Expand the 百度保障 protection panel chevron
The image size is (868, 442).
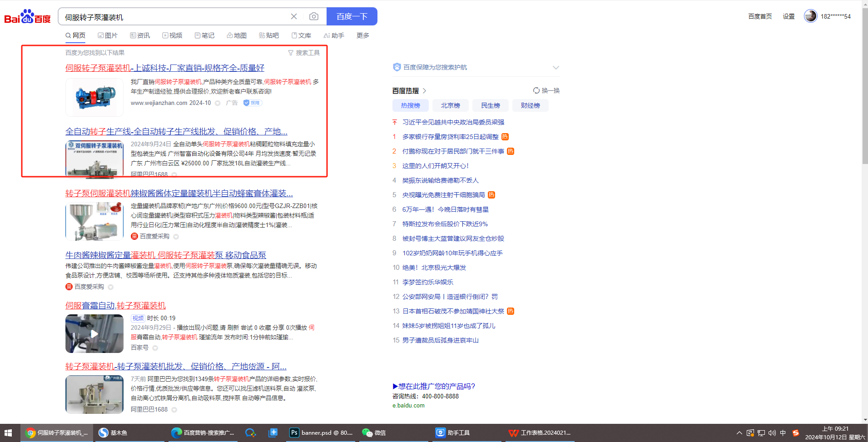click(556, 67)
